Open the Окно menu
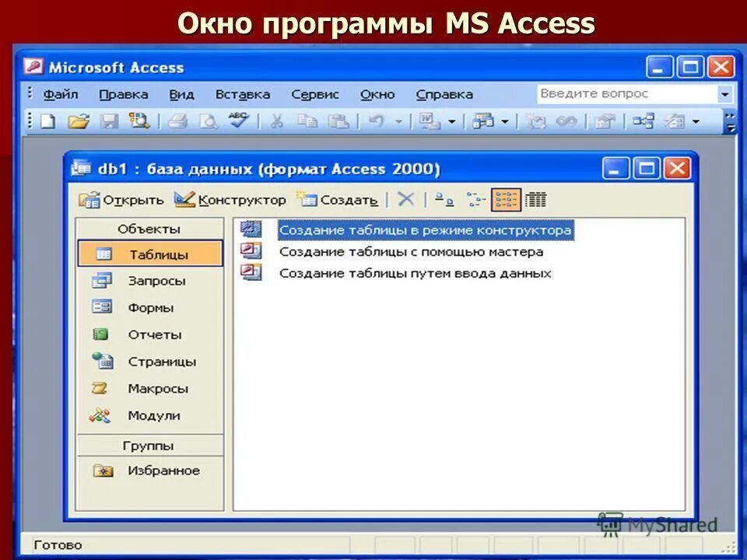This screenshot has width=747, height=560. pyautogui.click(x=377, y=94)
